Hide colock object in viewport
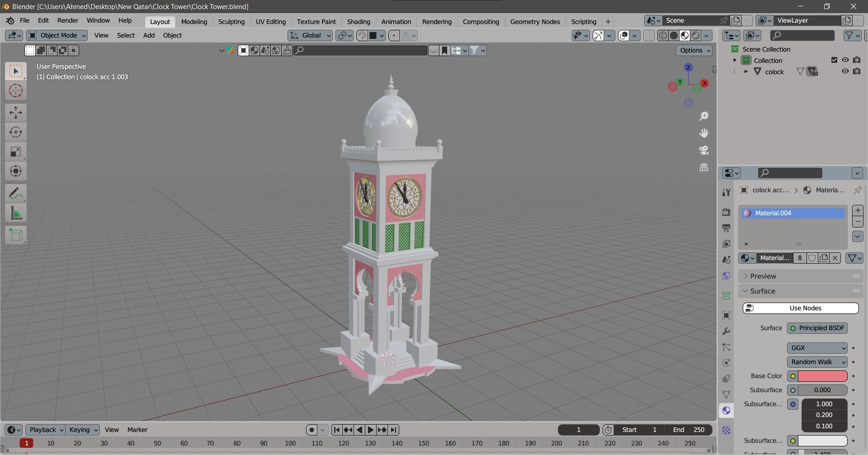This screenshot has width=868, height=455. tap(845, 71)
